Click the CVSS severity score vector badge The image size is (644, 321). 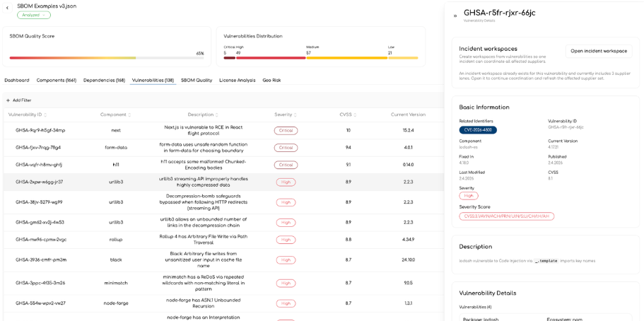pos(506,216)
